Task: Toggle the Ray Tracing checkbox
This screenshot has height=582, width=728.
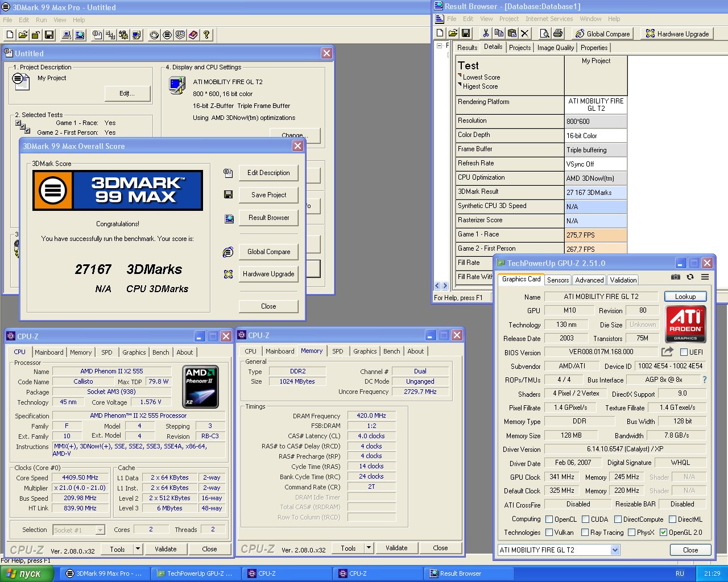Action: 585,533
